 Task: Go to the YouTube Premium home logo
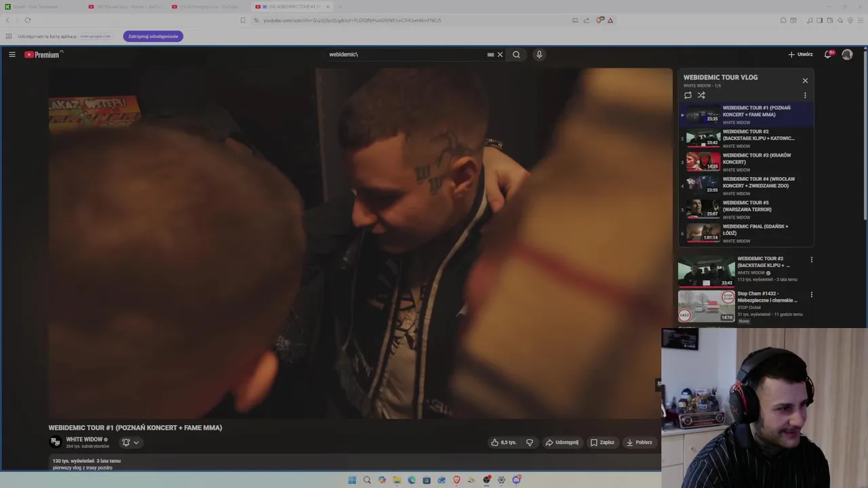pyautogui.click(x=43, y=54)
